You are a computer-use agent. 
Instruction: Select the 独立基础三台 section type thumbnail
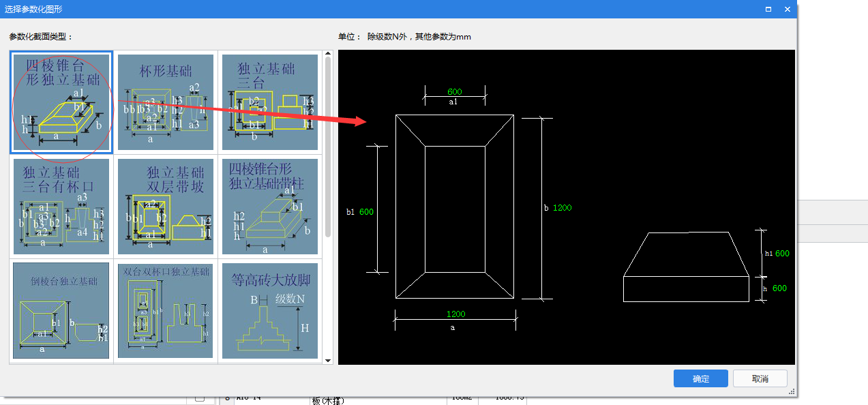270,102
